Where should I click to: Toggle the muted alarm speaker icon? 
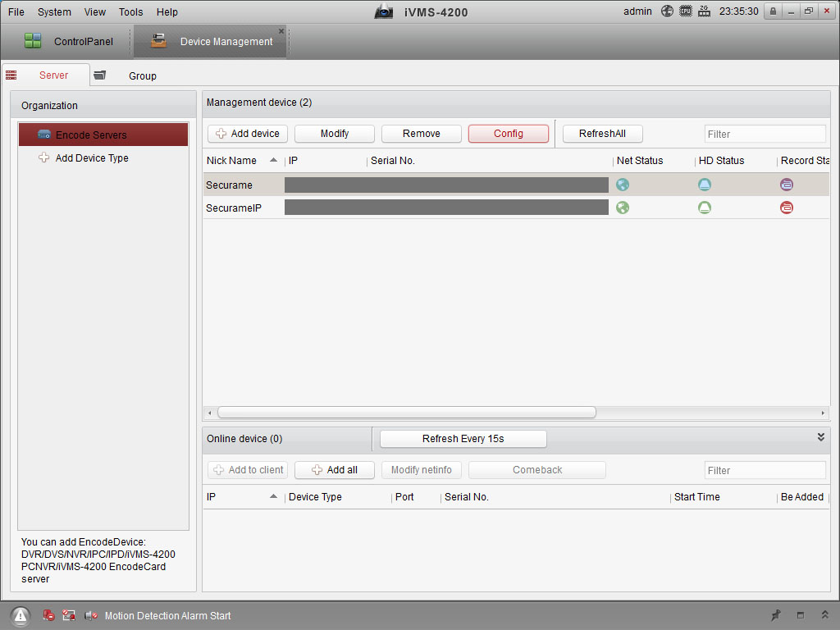[x=90, y=615]
